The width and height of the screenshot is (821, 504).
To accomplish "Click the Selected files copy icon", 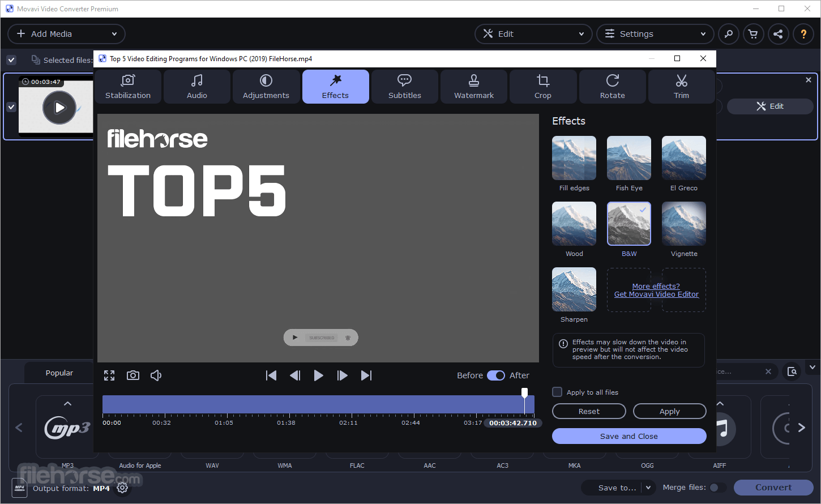I will (x=36, y=59).
